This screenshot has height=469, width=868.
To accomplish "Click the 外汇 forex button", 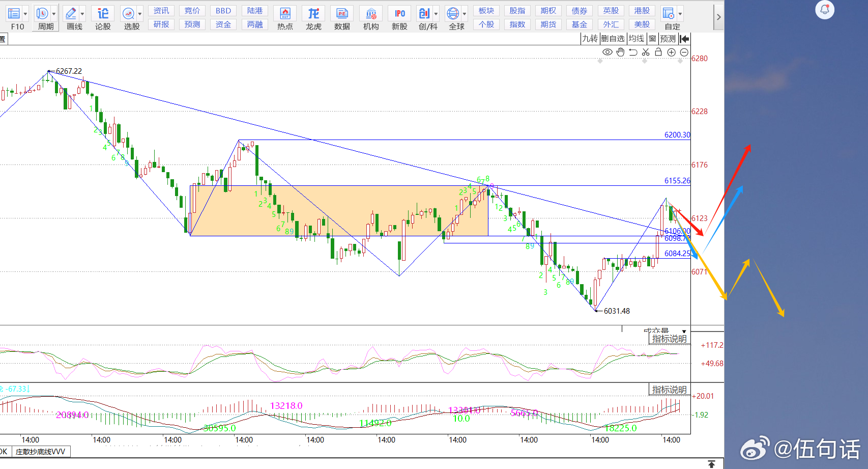I will pyautogui.click(x=611, y=24).
